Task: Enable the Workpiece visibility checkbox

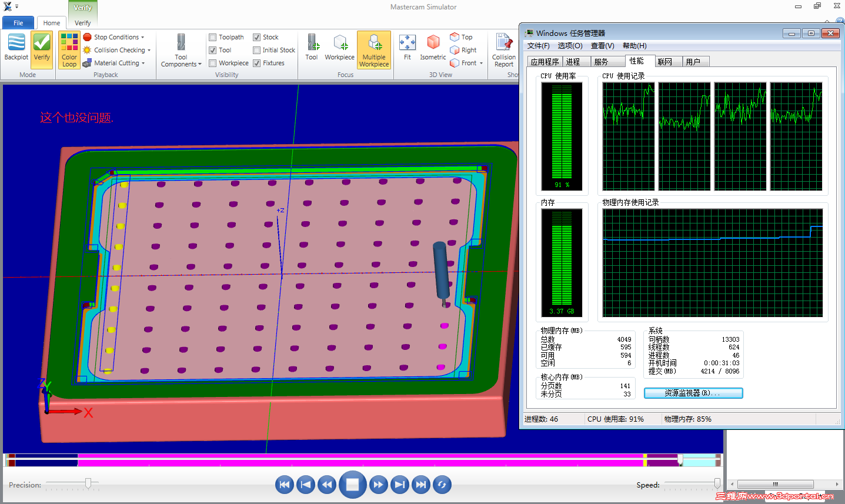Action: [213, 63]
